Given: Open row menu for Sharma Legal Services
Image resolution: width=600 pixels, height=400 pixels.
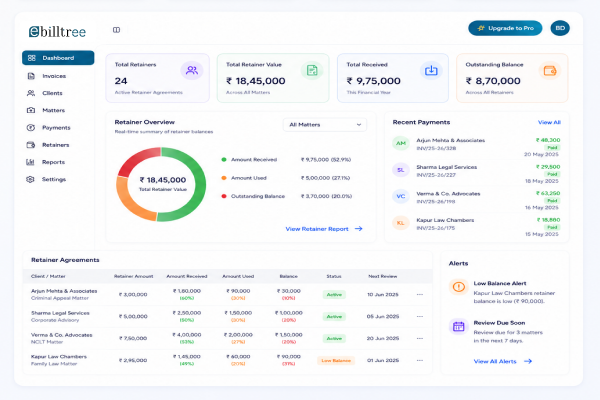Looking at the screenshot, I should click(x=420, y=317).
